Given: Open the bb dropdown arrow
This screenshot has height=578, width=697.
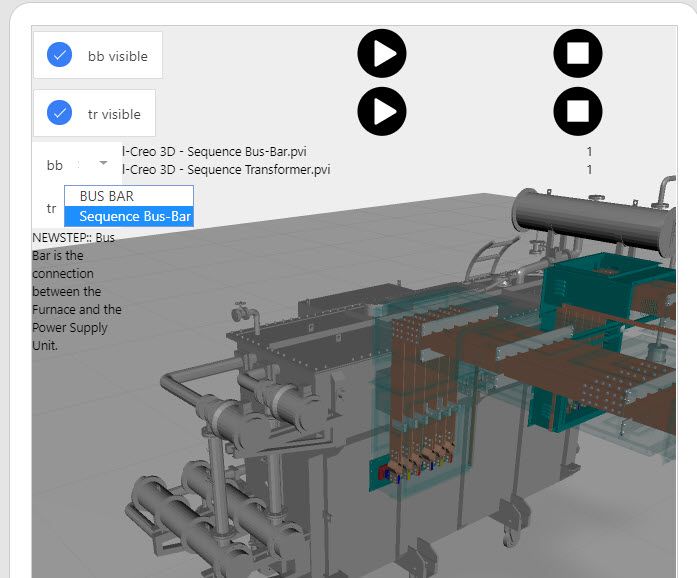Looking at the screenshot, I should pyautogui.click(x=103, y=163).
